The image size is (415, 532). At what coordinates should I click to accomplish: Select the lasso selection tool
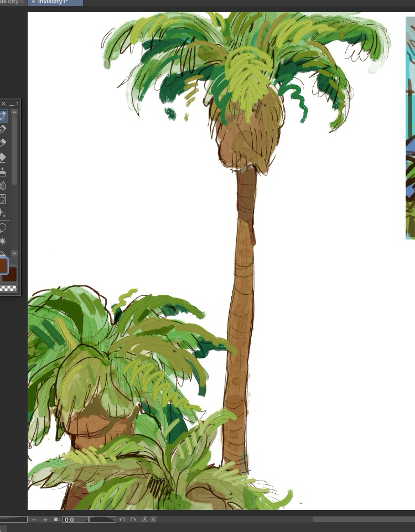click(x=3, y=227)
